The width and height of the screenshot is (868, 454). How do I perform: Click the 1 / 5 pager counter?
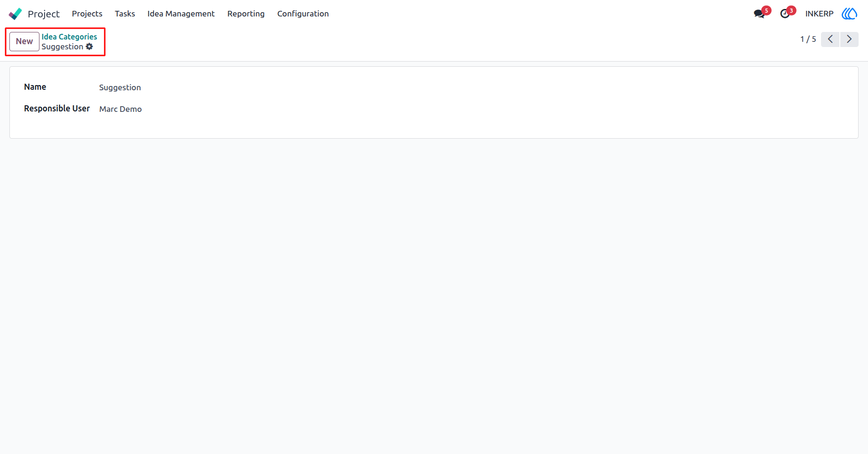pos(808,39)
